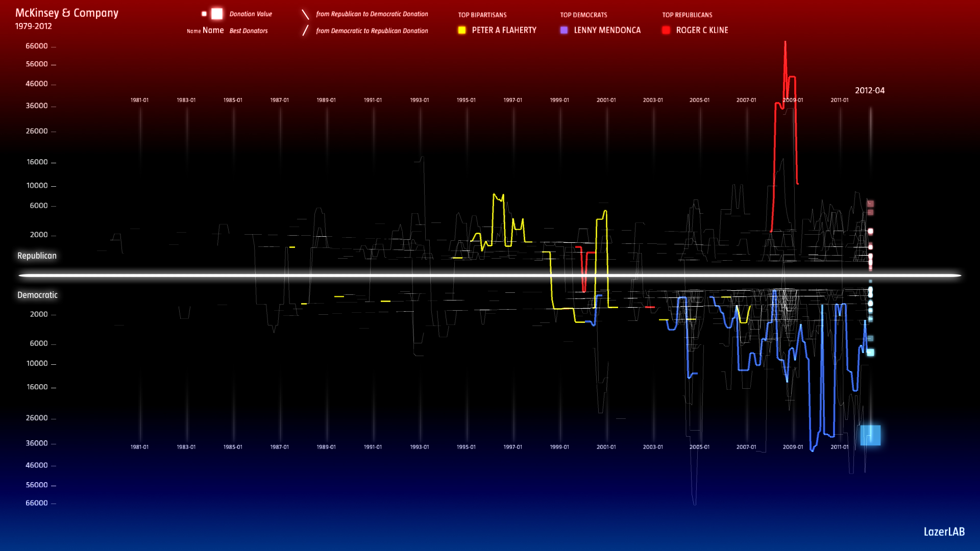Click the TOP DEMOCRATS heading
Screen dimensions: 980x551
click(584, 15)
